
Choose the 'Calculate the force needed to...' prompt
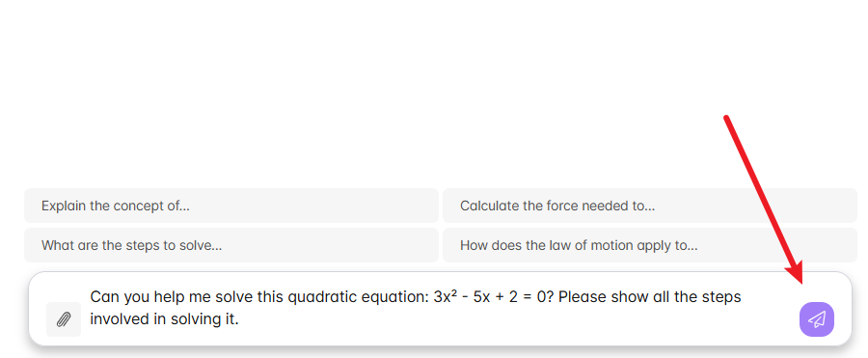click(x=650, y=206)
